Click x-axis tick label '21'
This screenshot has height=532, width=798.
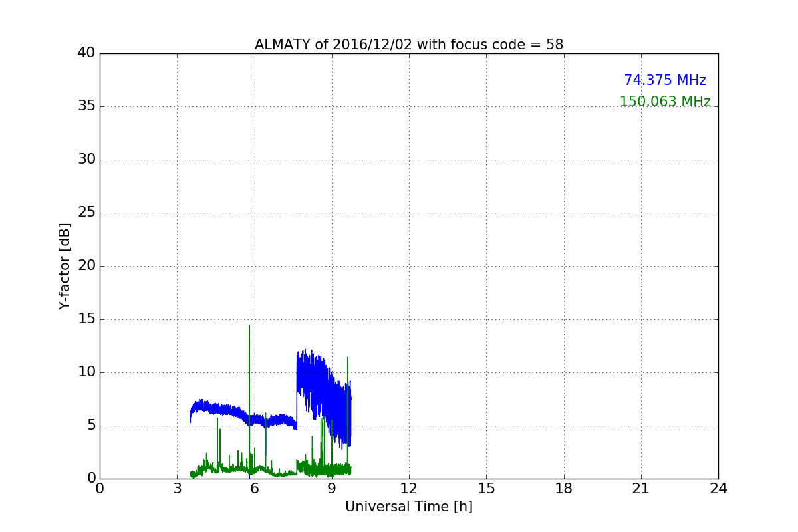click(x=641, y=489)
